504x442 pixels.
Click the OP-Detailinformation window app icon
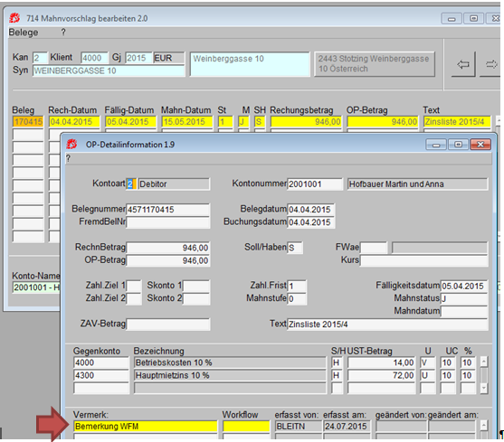pyautogui.click(x=71, y=145)
